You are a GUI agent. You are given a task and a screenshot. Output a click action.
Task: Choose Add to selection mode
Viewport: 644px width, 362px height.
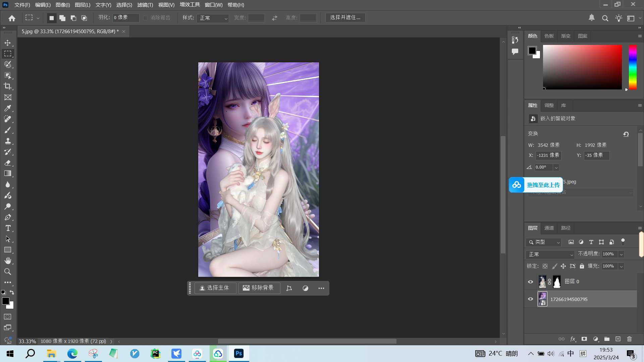pyautogui.click(x=62, y=18)
